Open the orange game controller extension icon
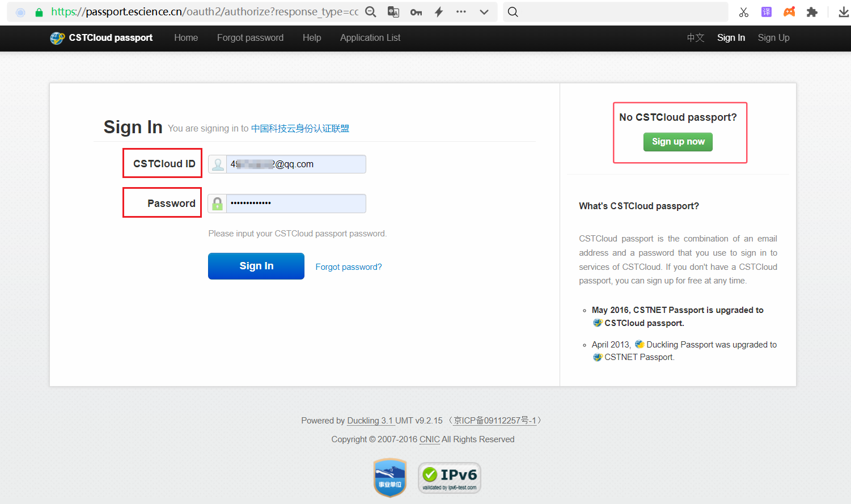The image size is (851, 504). pos(789,12)
